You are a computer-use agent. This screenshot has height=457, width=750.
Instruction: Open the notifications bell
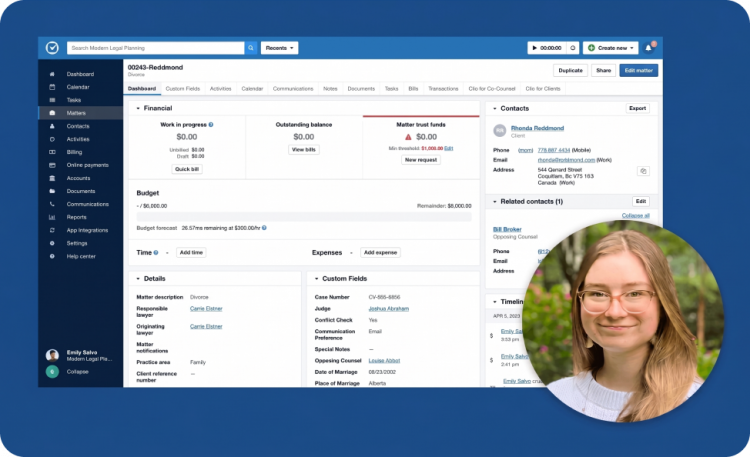pyautogui.click(x=649, y=48)
